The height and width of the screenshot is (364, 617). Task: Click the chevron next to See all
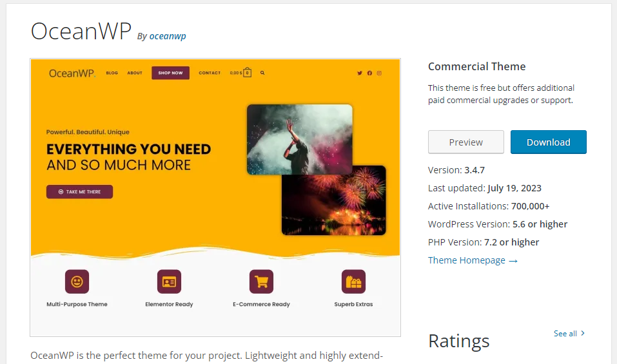pyautogui.click(x=583, y=333)
